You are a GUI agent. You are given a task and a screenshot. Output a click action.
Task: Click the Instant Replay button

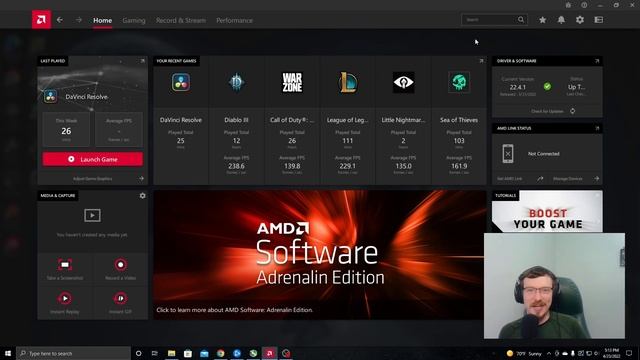(65, 302)
